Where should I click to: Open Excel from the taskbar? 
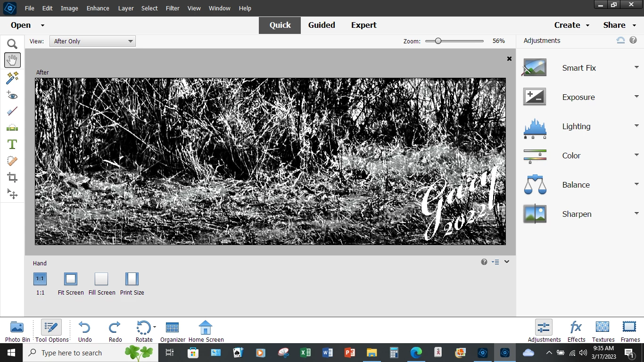305,353
